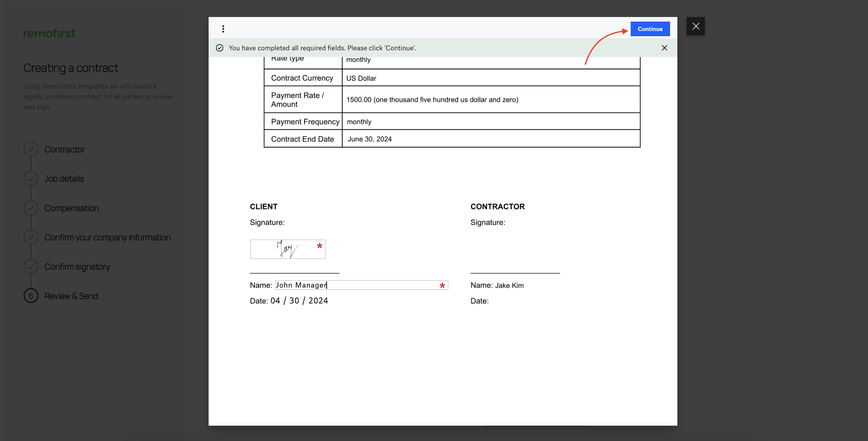Open the Confirm signatory step
Screen dimensions: 868x441
coord(77,267)
